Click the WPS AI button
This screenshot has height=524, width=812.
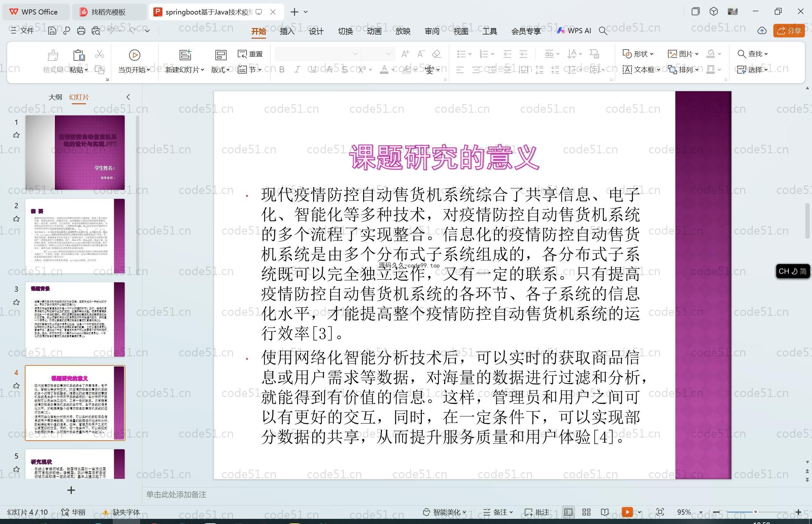point(574,31)
